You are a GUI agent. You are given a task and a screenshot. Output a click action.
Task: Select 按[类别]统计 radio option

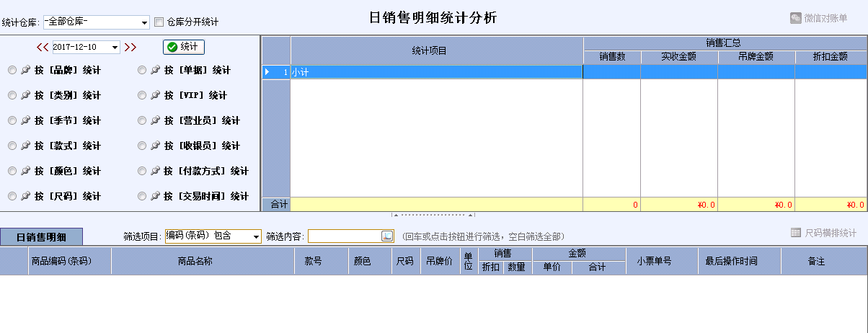12,95
